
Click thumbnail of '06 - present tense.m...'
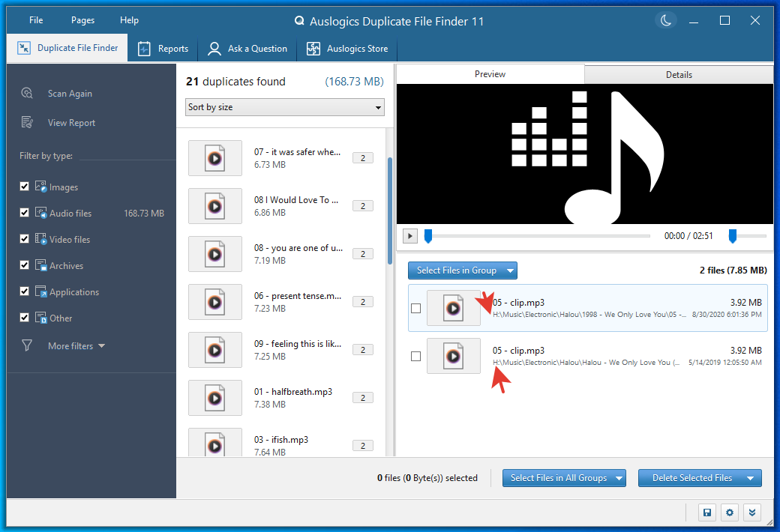tap(215, 302)
